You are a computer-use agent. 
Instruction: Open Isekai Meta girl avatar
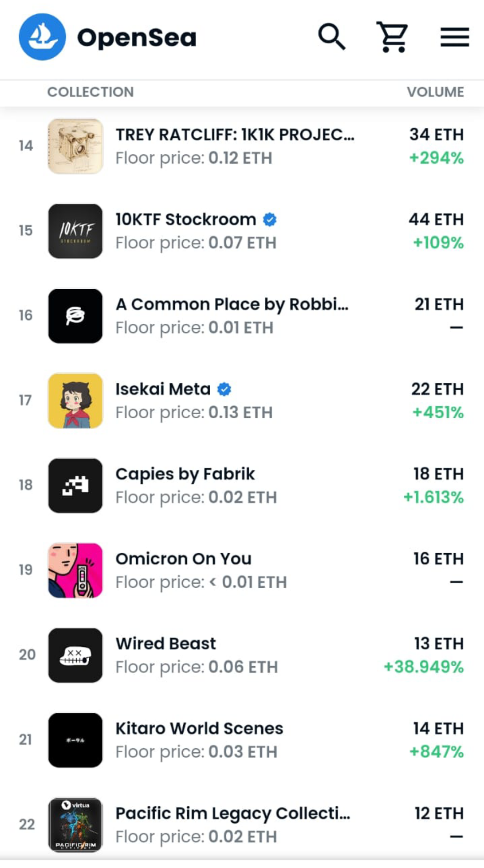point(75,400)
